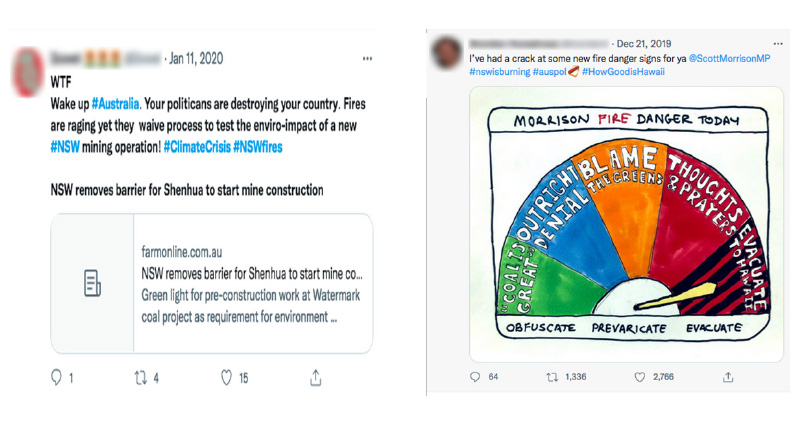The height and width of the screenshot is (425, 800).
Task: Retweet the fire danger cartoon tweet
Action: 552,377
